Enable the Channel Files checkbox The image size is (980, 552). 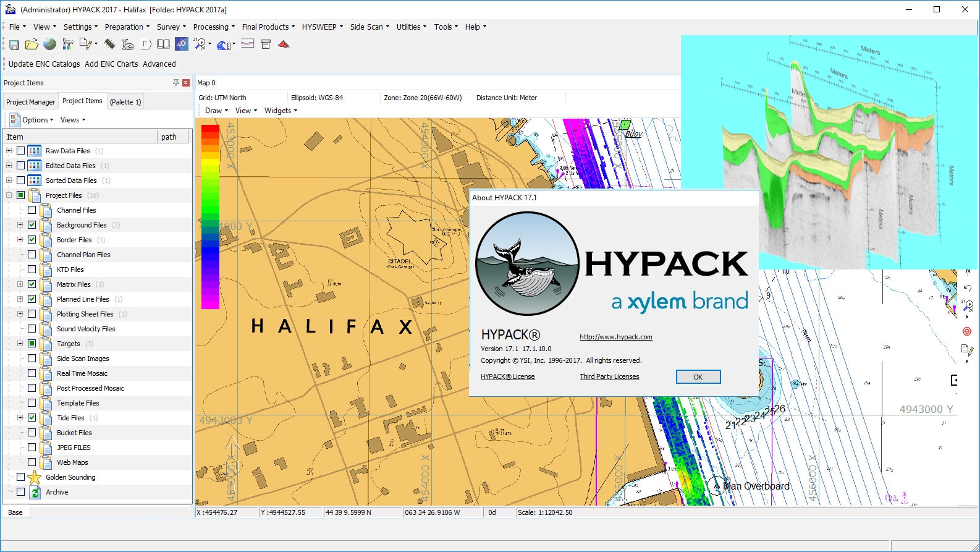tap(32, 210)
